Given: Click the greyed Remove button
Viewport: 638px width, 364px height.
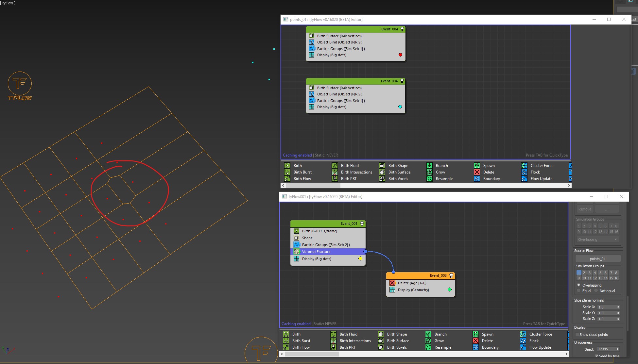Looking at the screenshot, I should pos(585,209).
